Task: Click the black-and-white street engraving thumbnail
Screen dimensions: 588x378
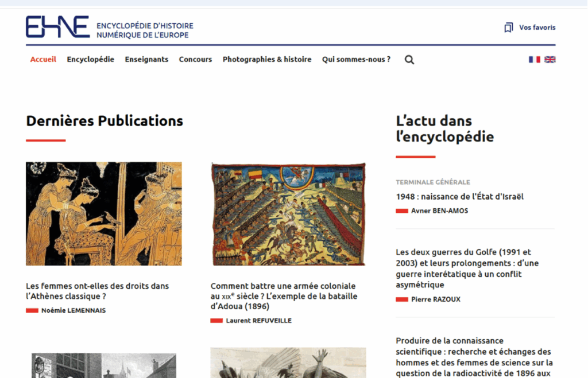Action: click(104, 365)
